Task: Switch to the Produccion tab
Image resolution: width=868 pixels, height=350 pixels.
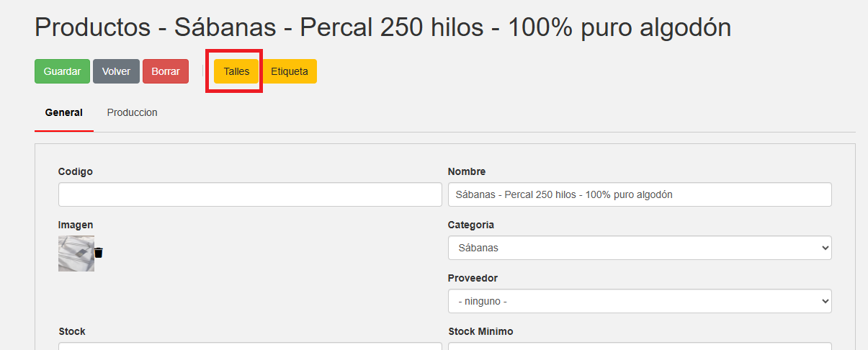Action: [132, 112]
